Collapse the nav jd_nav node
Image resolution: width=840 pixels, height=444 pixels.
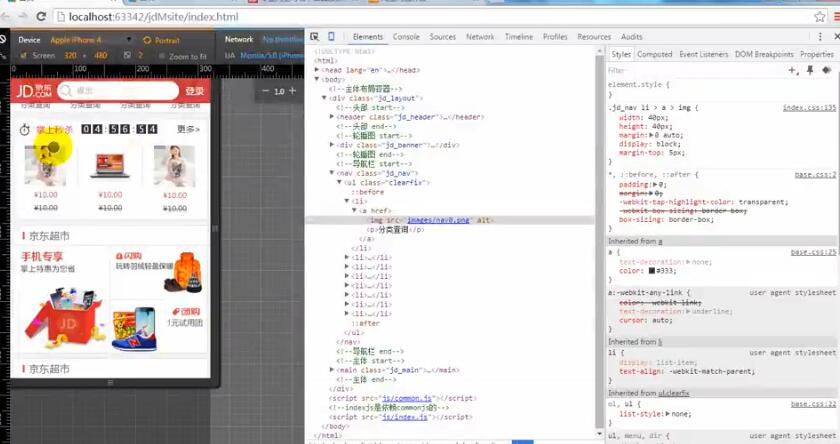[332, 172]
